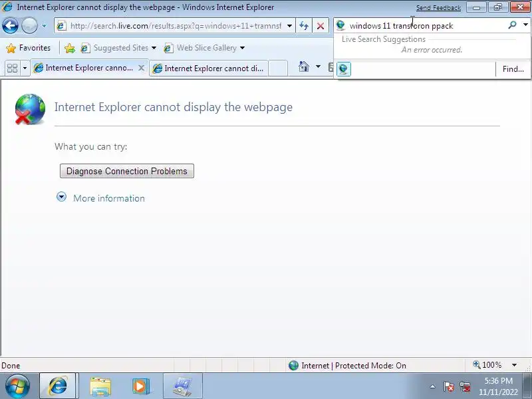This screenshot has height=399, width=532.
Task: Stop loading with the red X icon
Action: (320, 26)
